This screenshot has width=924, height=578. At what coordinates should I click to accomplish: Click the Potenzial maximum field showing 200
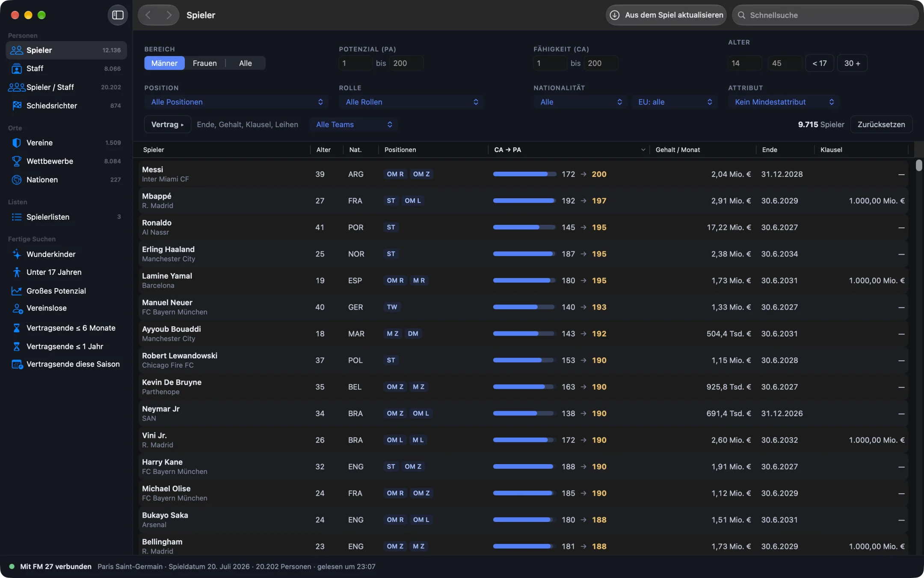click(406, 63)
